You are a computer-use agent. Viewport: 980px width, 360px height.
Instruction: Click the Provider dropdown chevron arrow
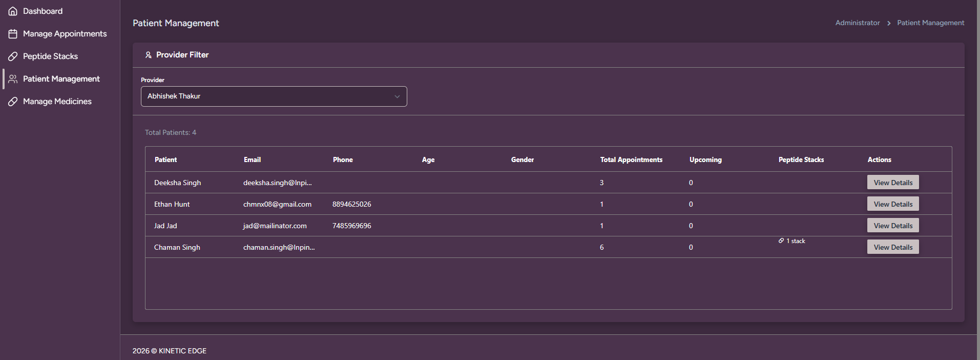[397, 96]
